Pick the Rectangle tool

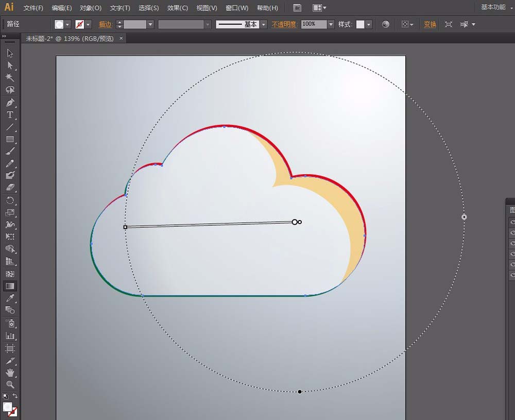[x=10, y=139]
